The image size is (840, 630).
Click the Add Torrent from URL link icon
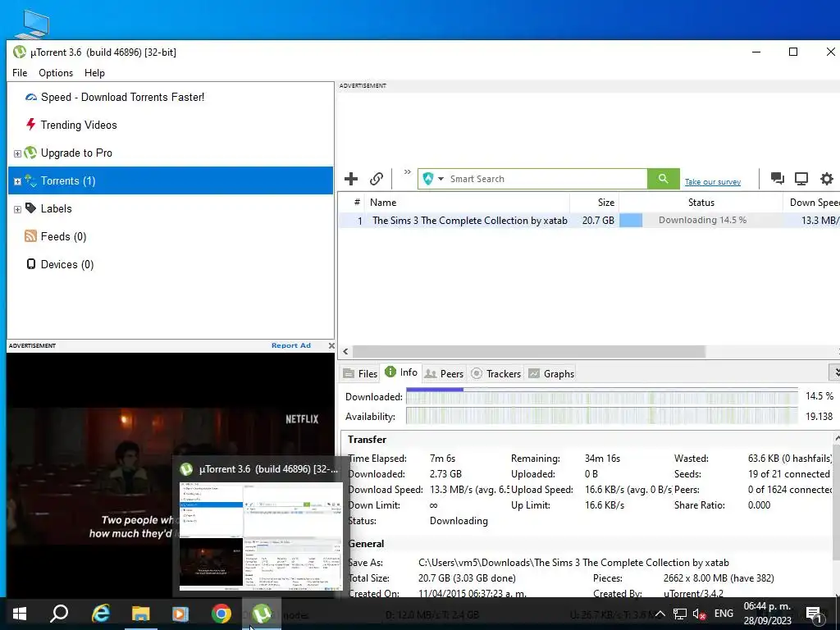[377, 179]
